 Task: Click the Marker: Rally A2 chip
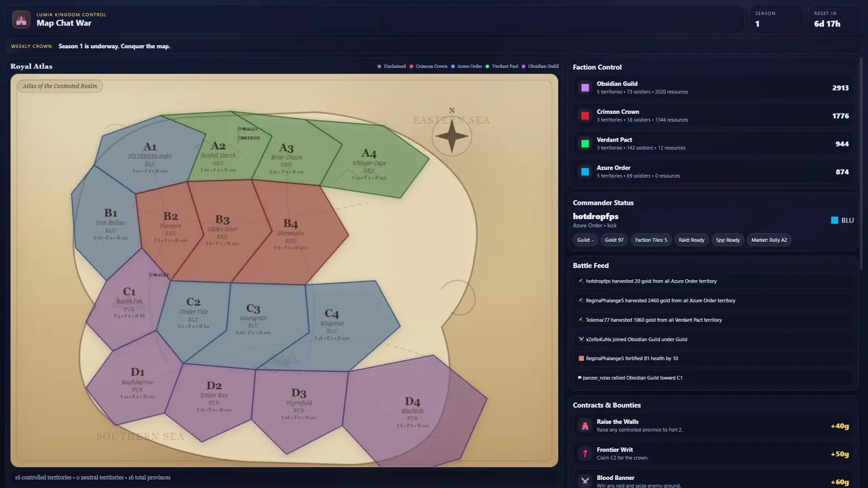click(769, 240)
